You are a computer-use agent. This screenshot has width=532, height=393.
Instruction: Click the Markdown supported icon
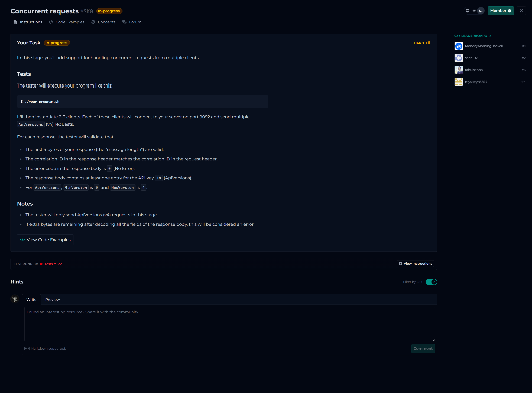27,349
